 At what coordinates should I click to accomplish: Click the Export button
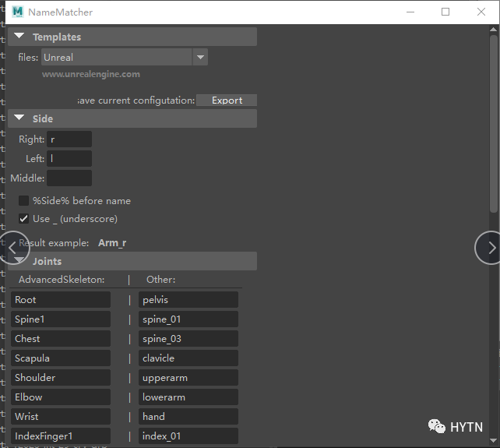tap(227, 101)
